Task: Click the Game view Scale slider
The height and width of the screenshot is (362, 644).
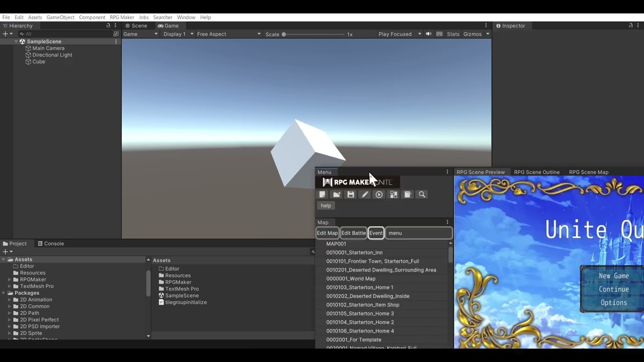Action: (313, 34)
